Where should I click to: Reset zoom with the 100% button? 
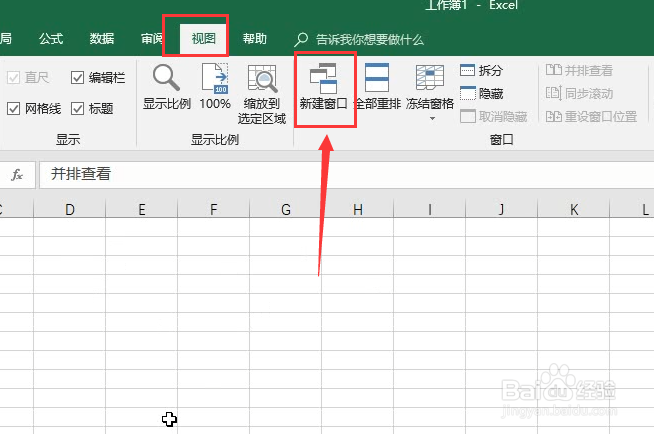pos(215,86)
